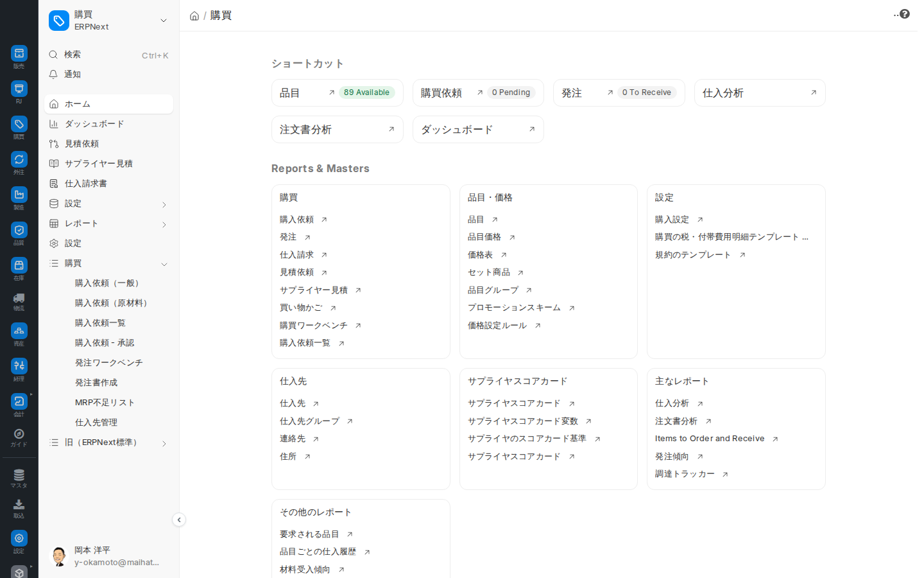Go to the home icon in the breadcrumb
Image resolution: width=924 pixels, height=578 pixels.
(x=194, y=16)
